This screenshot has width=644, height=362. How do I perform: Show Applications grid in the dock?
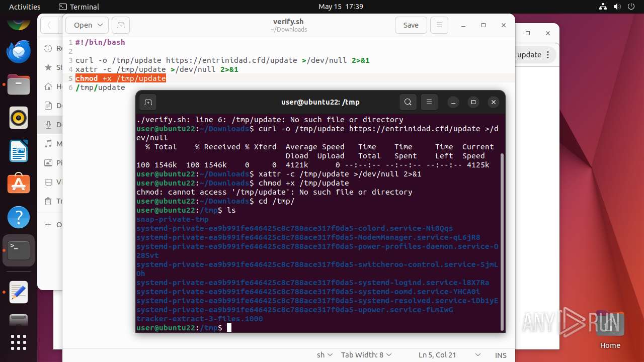point(19,342)
